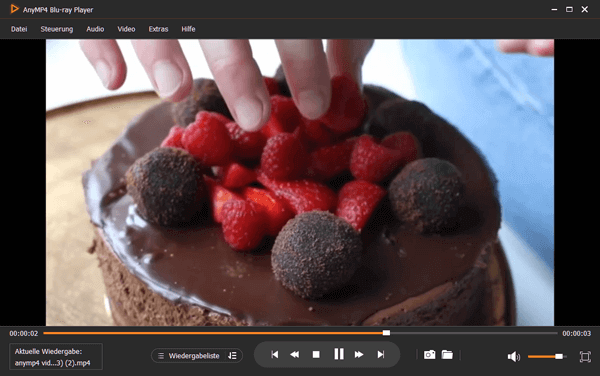Stop the video with the square button
The image size is (600, 376).
316,355
